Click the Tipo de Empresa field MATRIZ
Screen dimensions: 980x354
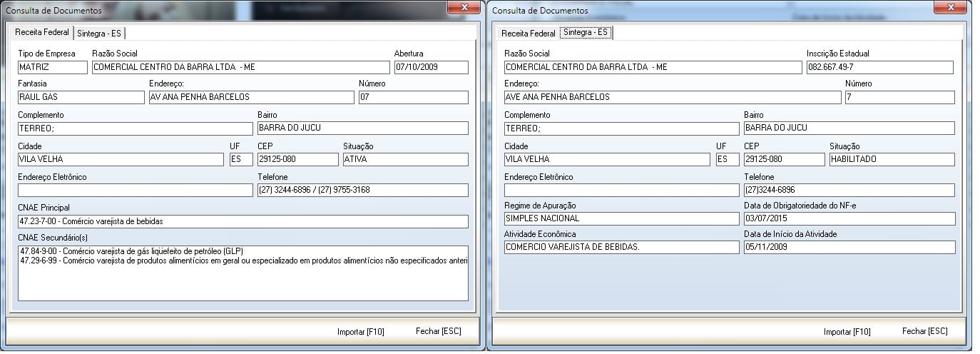[x=53, y=67]
